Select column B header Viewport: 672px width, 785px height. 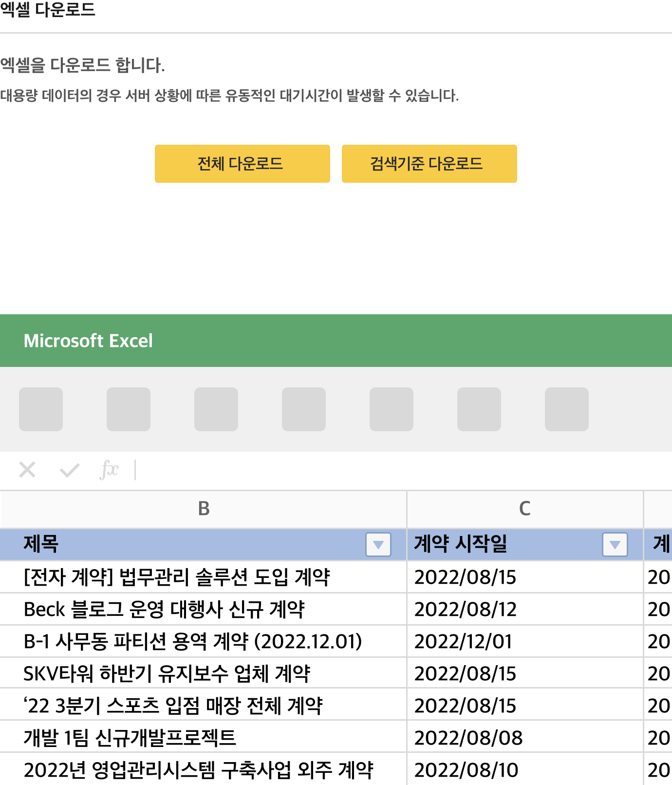tap(204, 509)
